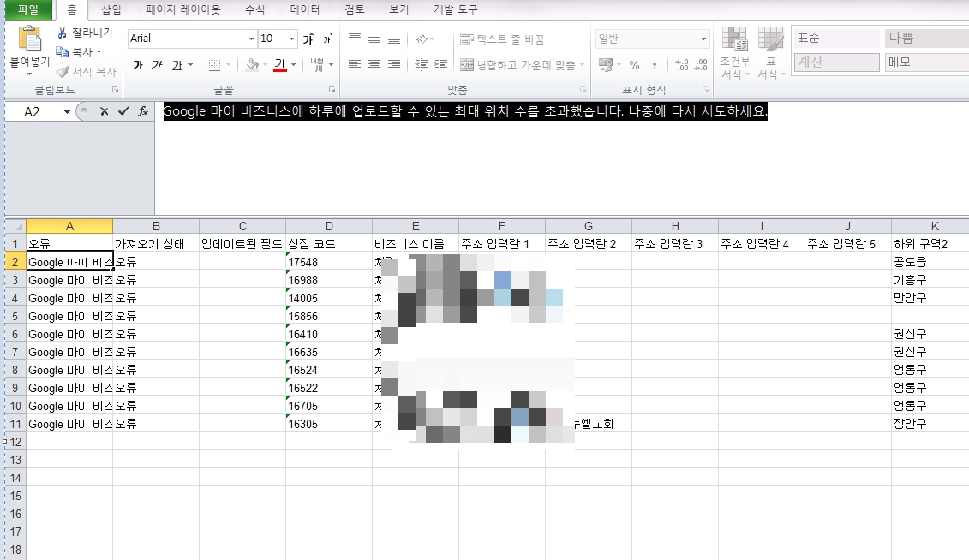Click the Paste (붙여넣기) clipboard icon
Image resolution: width=969 pixels, height=560 pixels.
pyautogui.click(x=29, y=39)
